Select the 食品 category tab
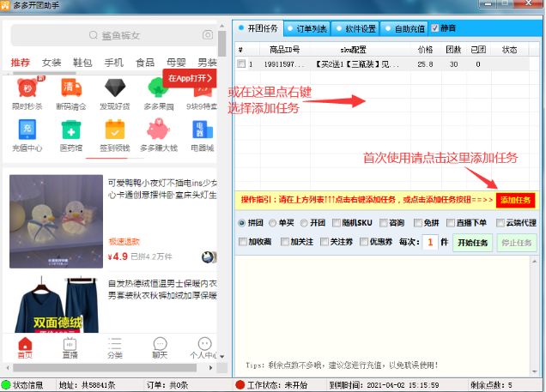Image resolution: width=546 pixels, height=392 pixels. tap(145, 63)
